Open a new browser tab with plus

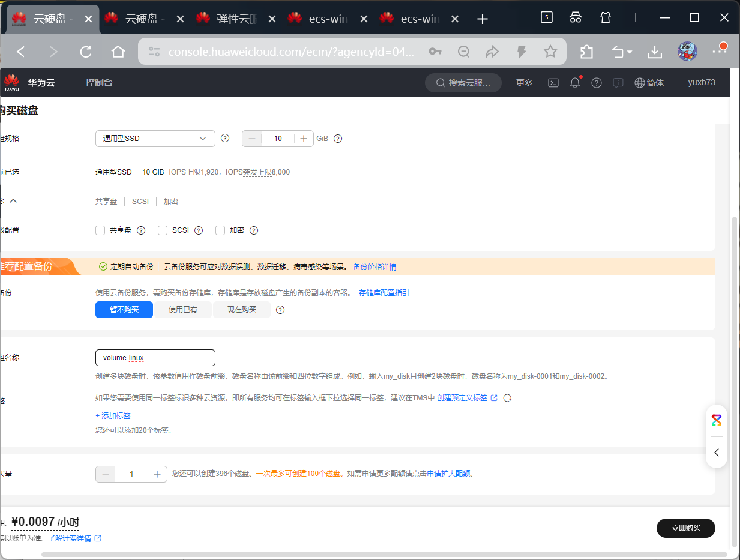[x=482, y=19]
